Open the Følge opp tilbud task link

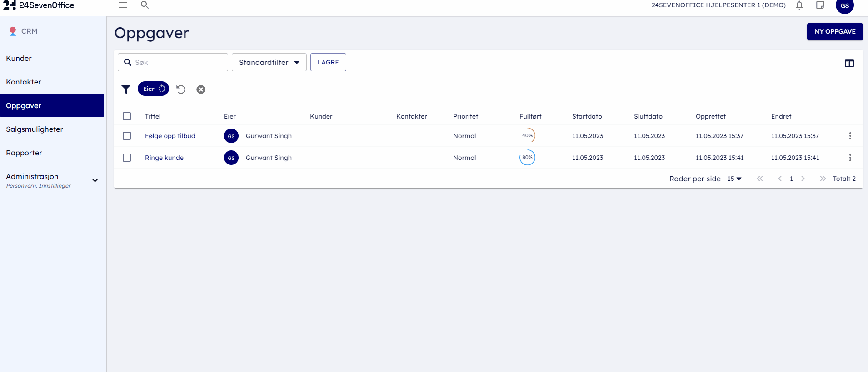[x=170, y=136]
